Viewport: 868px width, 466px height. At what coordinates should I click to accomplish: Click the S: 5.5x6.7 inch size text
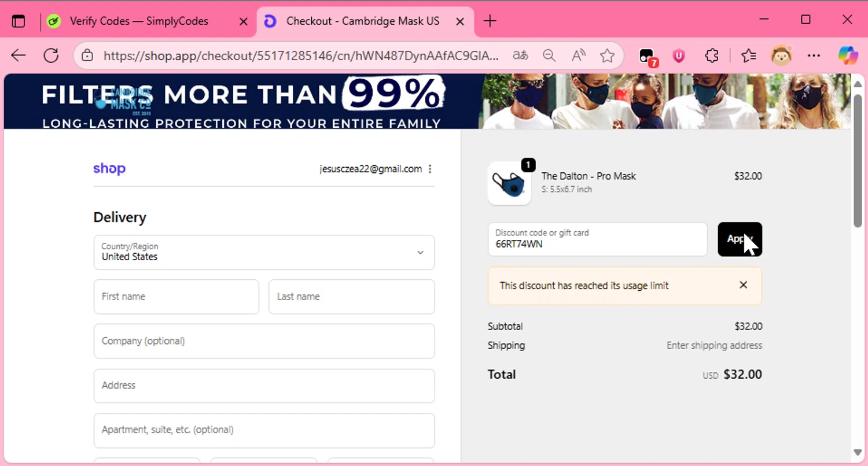(567, 189)
